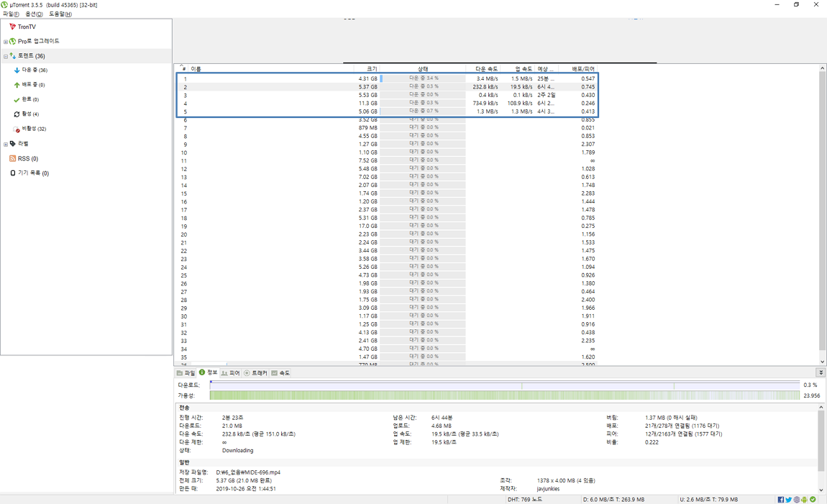Select the Torrents (36) up-down arrows icon

pos(13,55)
